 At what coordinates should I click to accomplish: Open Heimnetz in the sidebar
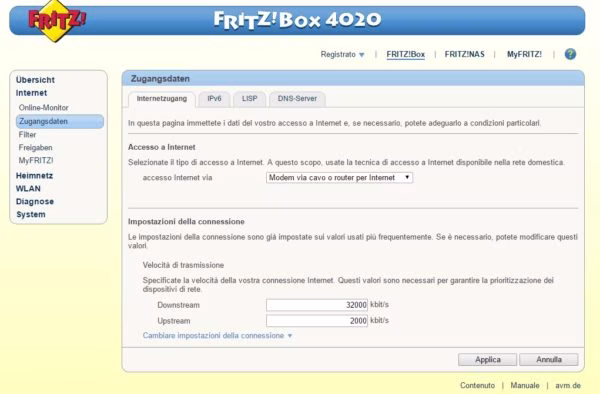click(x=34, y=176)
